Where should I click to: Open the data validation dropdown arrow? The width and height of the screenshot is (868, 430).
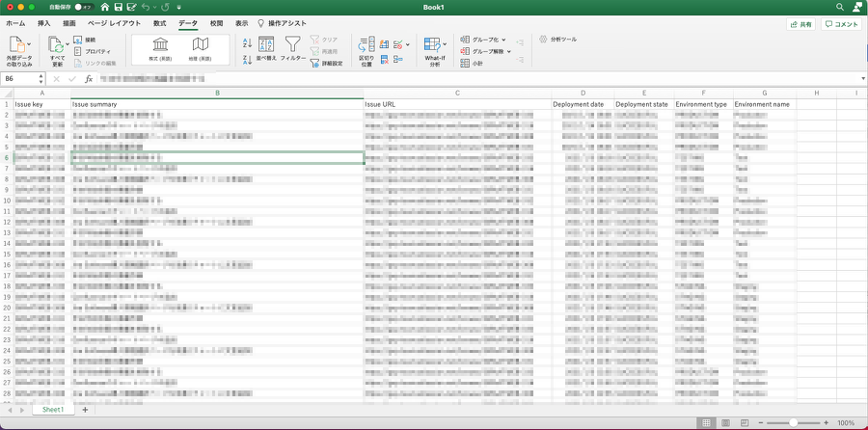408,44
